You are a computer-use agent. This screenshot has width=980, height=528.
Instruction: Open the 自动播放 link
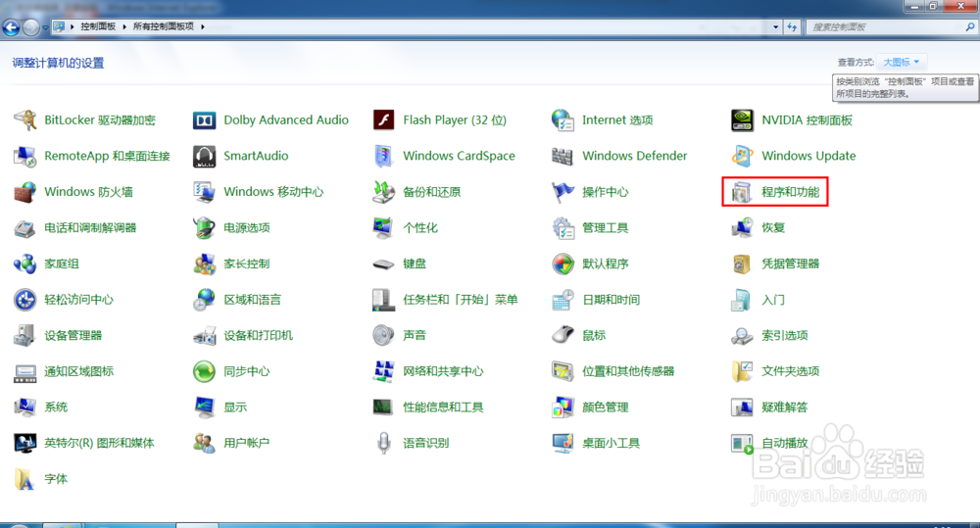[x=785, y=443]
